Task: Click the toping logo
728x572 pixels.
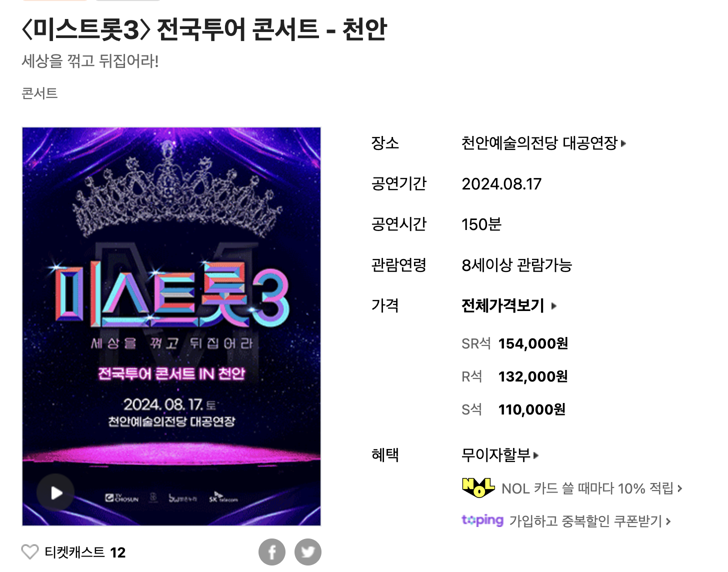Action: coord(482,520)
